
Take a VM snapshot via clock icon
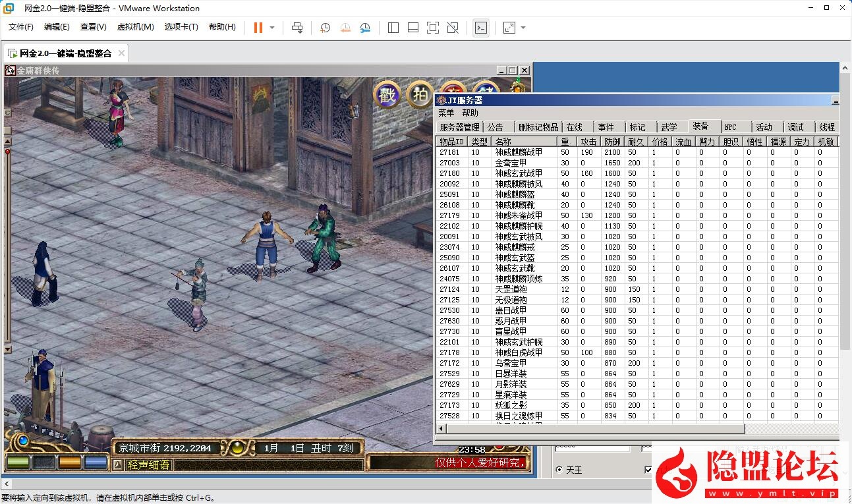[325, 28]
